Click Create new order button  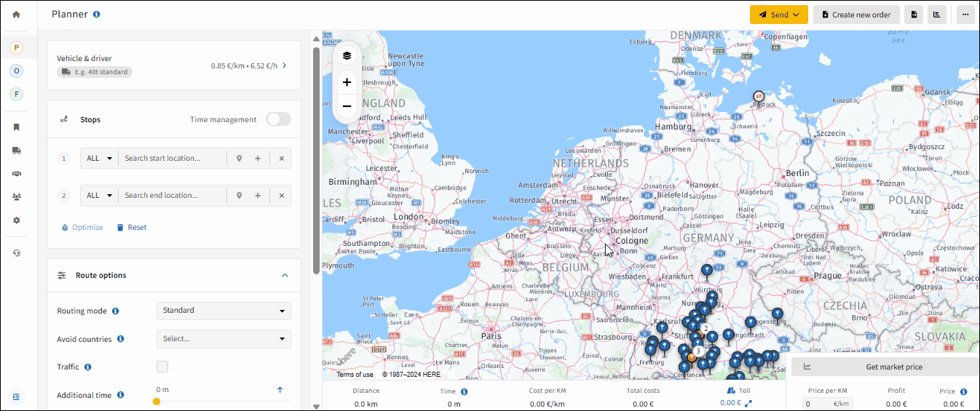pos(855,15)
